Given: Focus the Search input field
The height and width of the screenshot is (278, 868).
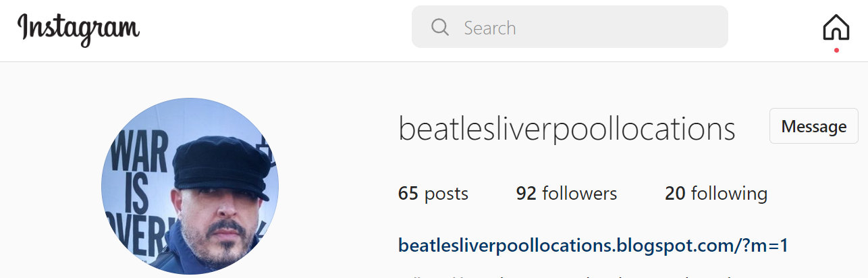Looking at the screenshot, I should [x=570, y=27].
